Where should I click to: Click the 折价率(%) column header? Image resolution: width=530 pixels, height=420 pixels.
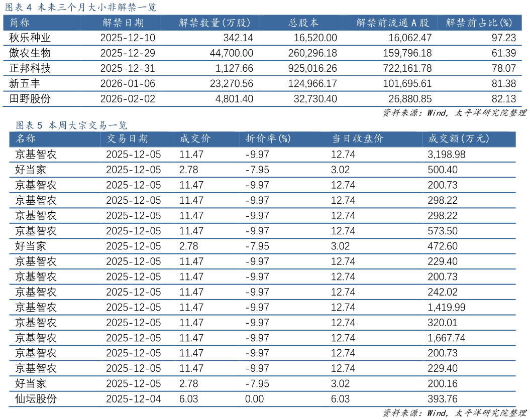coord(268,138)
